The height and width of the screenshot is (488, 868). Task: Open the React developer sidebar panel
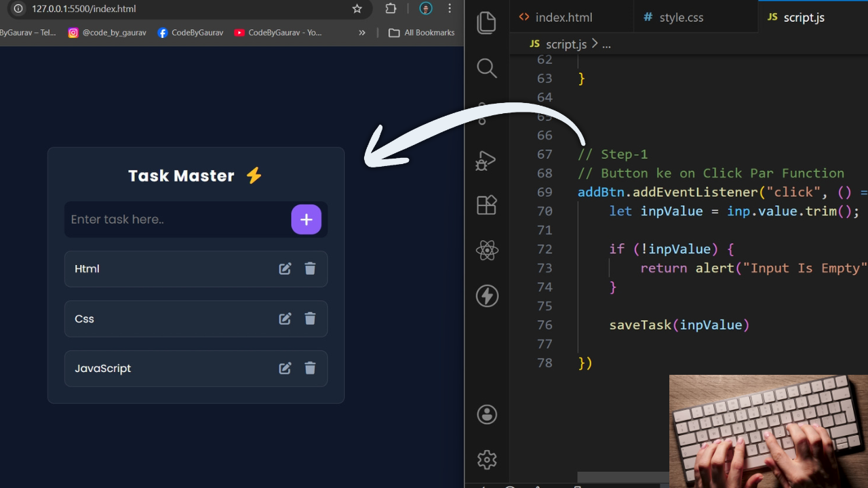486,250
